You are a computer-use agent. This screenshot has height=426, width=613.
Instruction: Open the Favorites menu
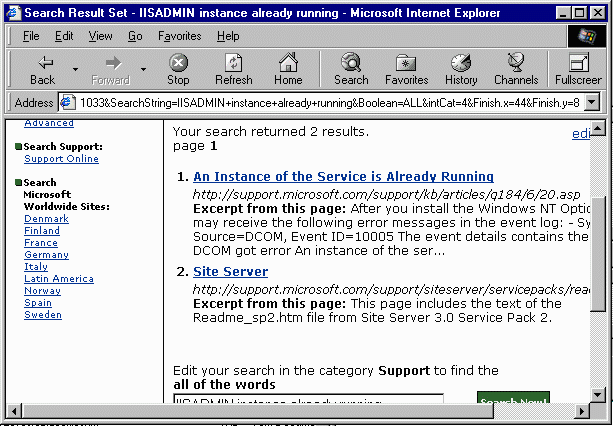(178, 36)
